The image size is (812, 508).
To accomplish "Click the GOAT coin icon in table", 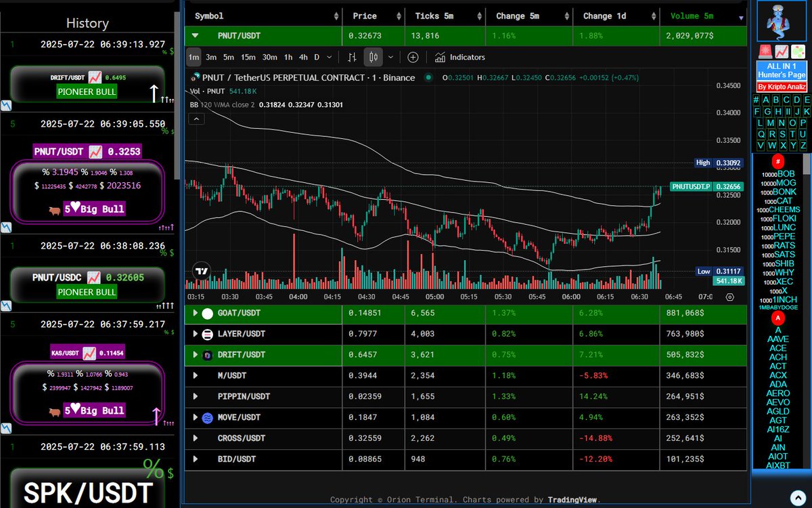I will [x=207, y=314].
